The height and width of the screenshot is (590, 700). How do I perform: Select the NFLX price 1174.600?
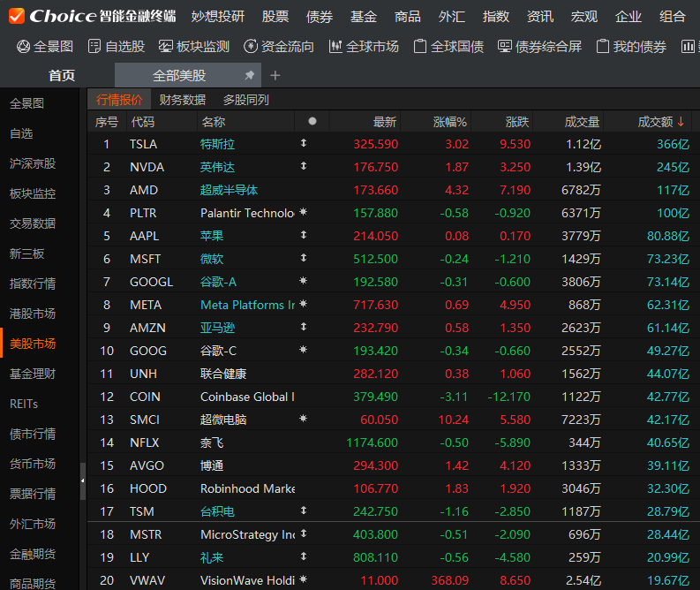point(372,442)
